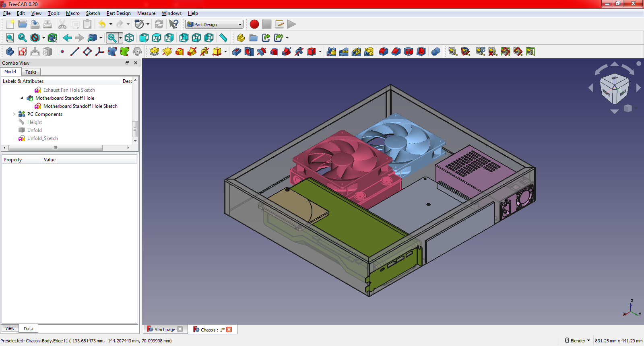Toggle floating of the Combo View panel

point(127,63)
